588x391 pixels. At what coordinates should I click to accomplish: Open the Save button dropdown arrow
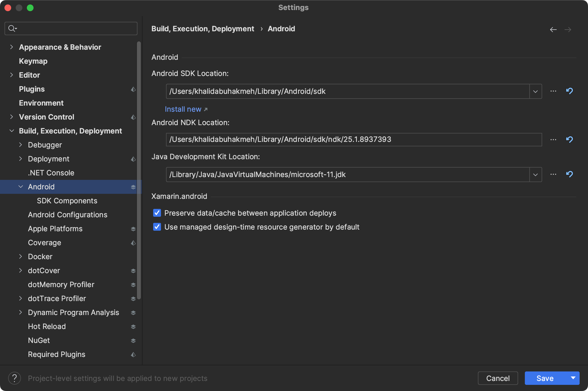(x=573, y=378)
